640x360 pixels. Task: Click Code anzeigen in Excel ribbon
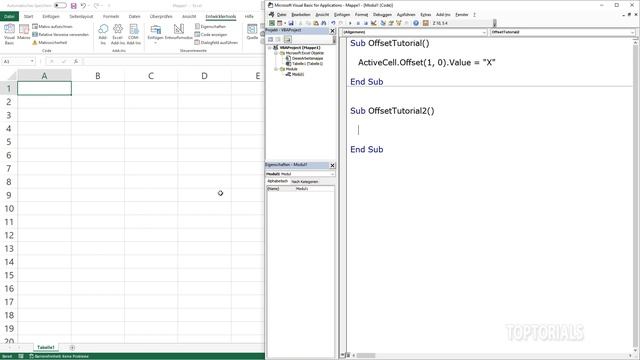(x=211, y=35)
